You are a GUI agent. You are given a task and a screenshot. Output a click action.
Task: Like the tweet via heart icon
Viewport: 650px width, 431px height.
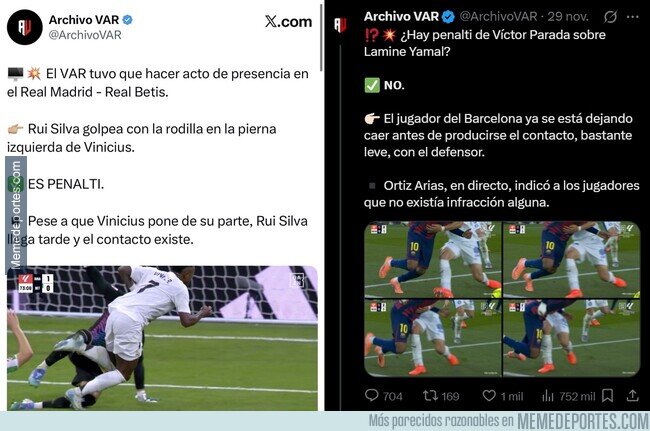pyautogui.click(x=489, y=396)
